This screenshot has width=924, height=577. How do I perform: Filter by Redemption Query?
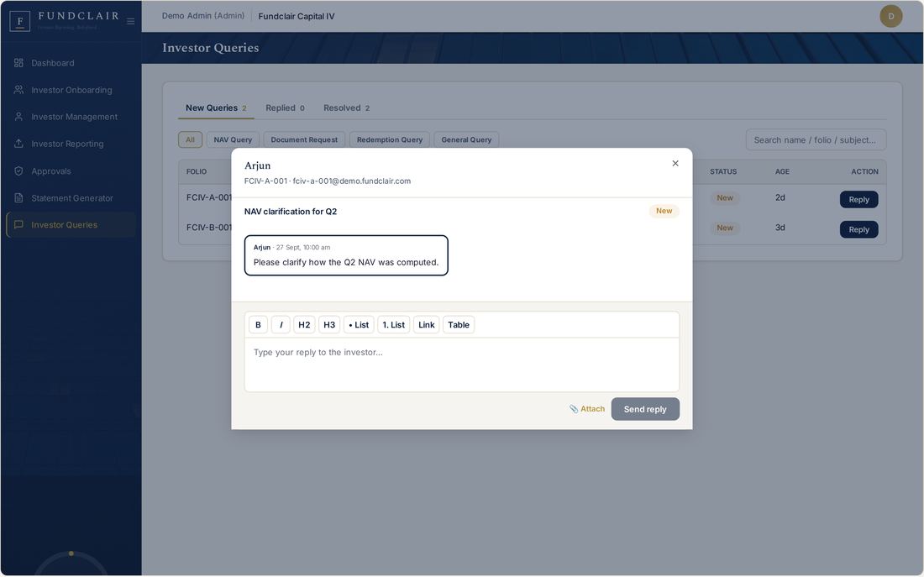390,139
